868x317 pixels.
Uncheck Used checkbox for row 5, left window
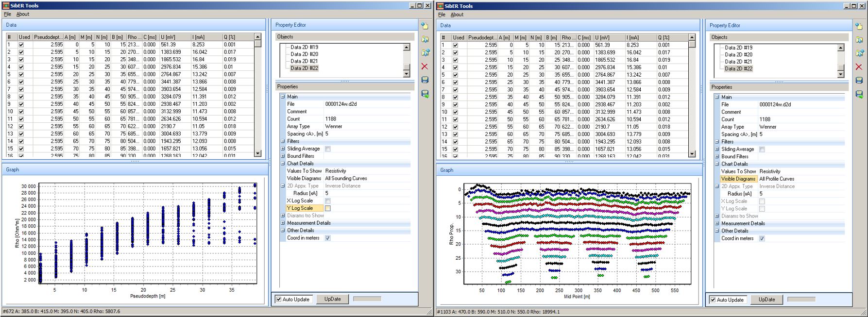tap(21, 74)
